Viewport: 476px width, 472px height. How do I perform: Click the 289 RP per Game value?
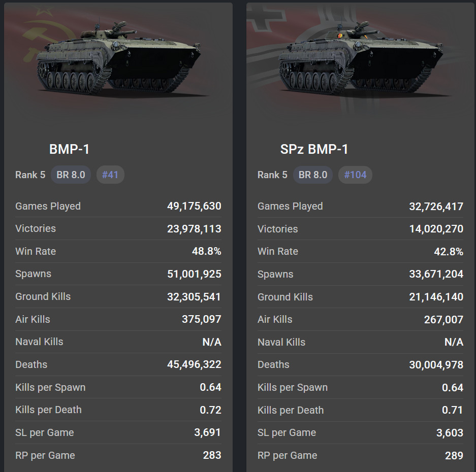coord(454,455)
